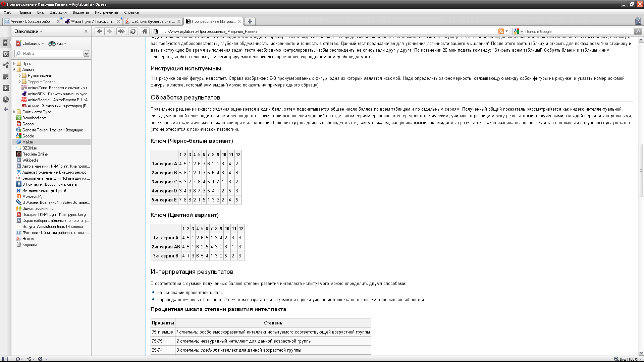Open the Requiem Online bookmark
The width and height of the screenshot is (644, 362).
tap(52, 154)
